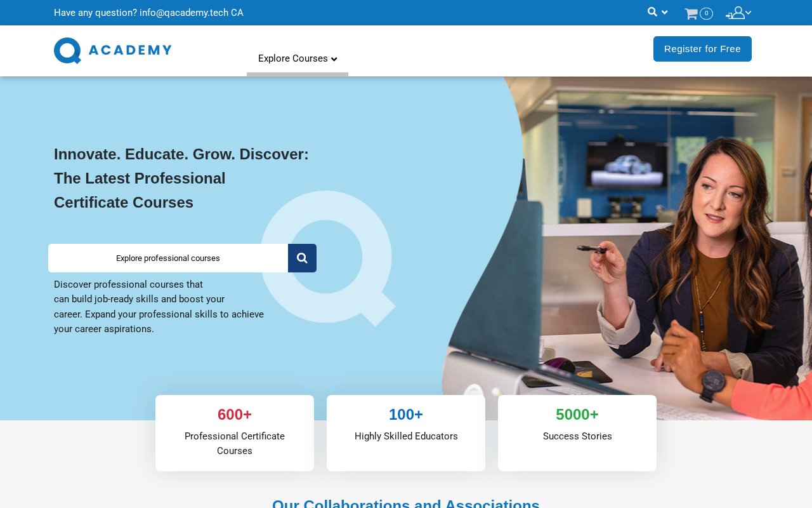Screen dimensions: 812x508
Task: Click the Explore professional courses search field
Action: tap(168, 258)
